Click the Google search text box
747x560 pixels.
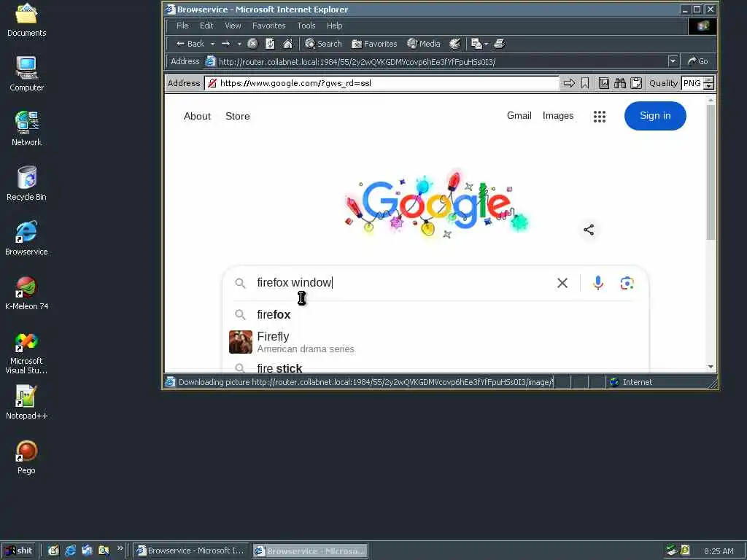400,283
